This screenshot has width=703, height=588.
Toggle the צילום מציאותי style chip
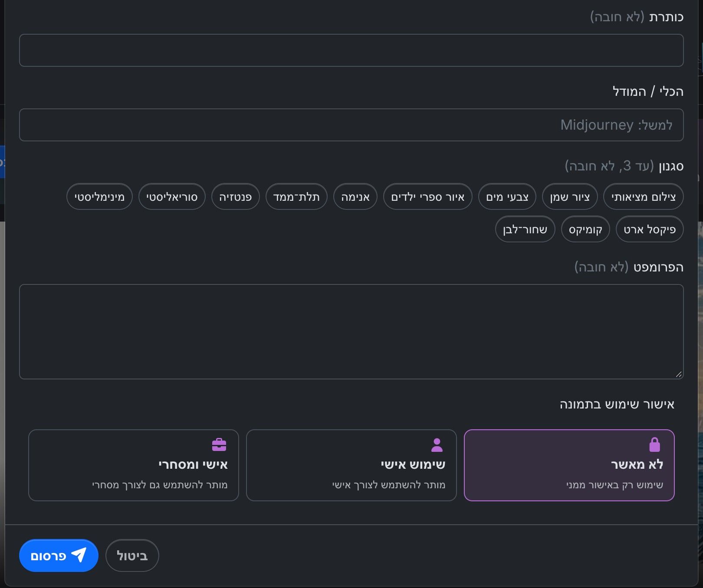tap(643, 197)
